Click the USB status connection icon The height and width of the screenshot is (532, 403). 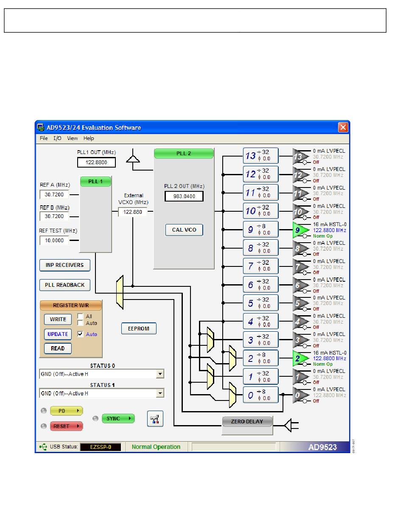click(x=42, y=447)
